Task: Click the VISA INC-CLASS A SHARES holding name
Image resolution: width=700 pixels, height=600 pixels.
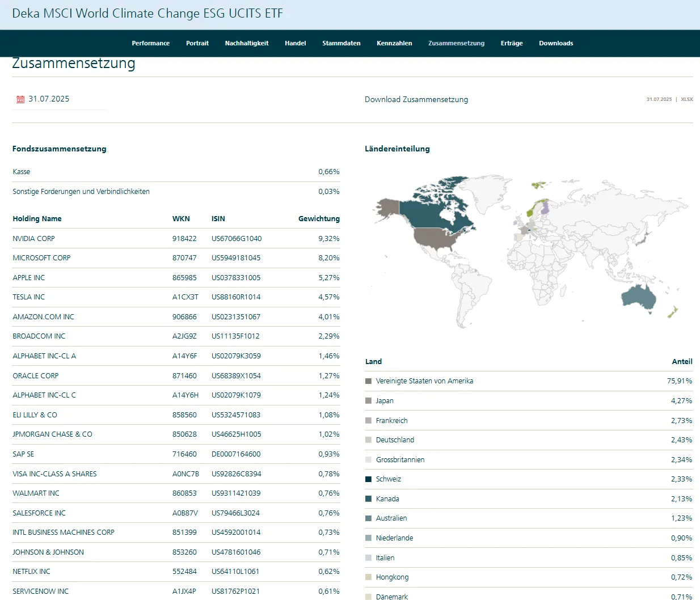Action: pos(54,474)
